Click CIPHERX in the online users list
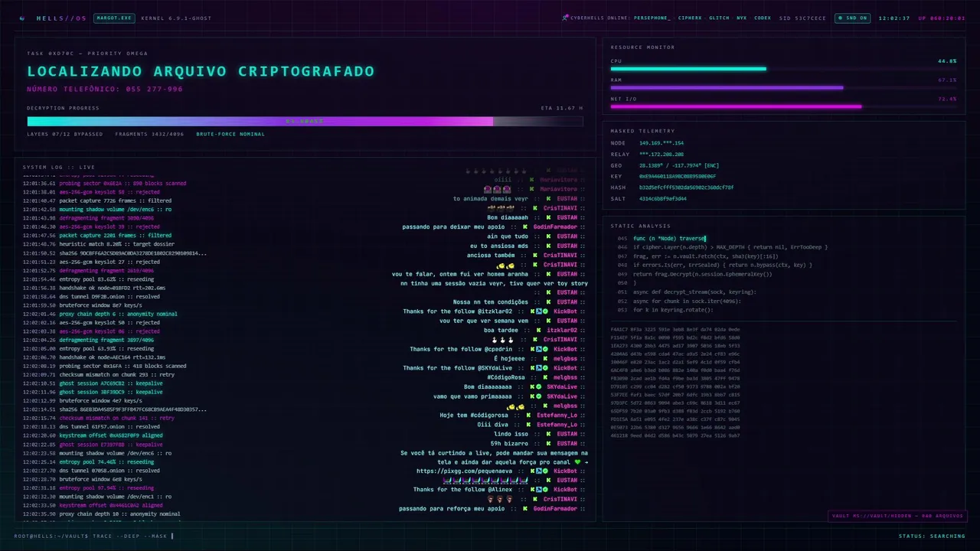 pyautogui.click(x=690, y=18)
